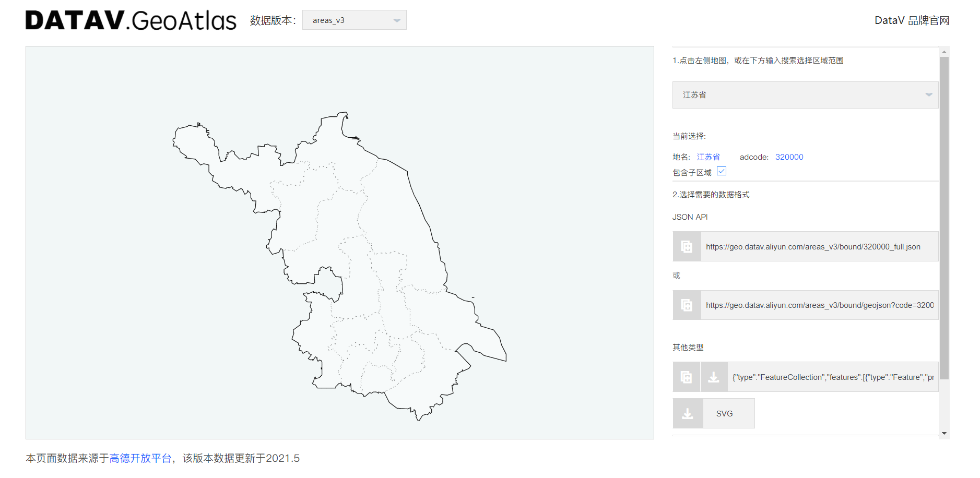Select the FeatureCollection JSON text field
This screenshot has width=980, height=478.
click(833, 377)
